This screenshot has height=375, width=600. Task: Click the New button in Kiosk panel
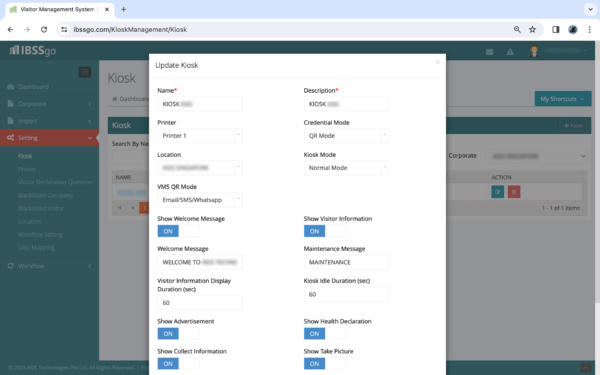coord(573,126)
